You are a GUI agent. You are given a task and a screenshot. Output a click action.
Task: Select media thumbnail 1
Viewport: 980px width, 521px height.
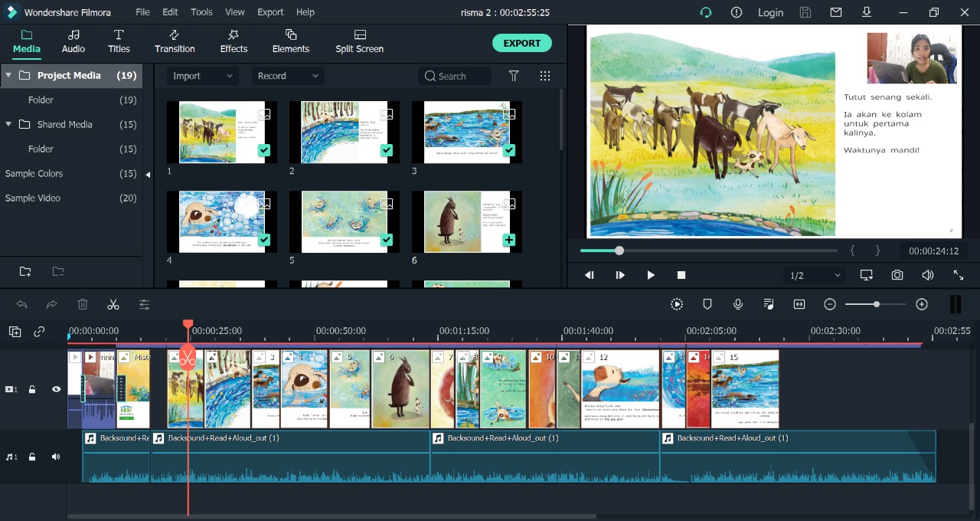click(x=222, y=132)
